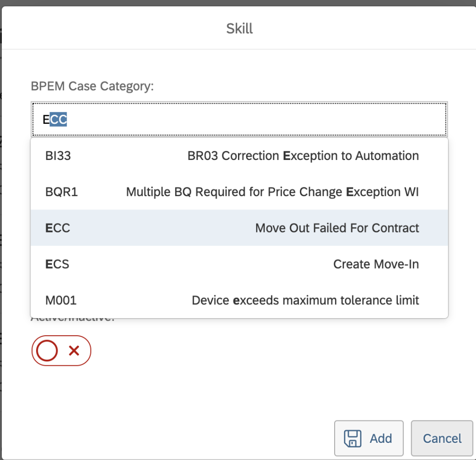
Task: Choose the highlighted ECC code entry
Action: pyautogui.click(x=58, y=228)
